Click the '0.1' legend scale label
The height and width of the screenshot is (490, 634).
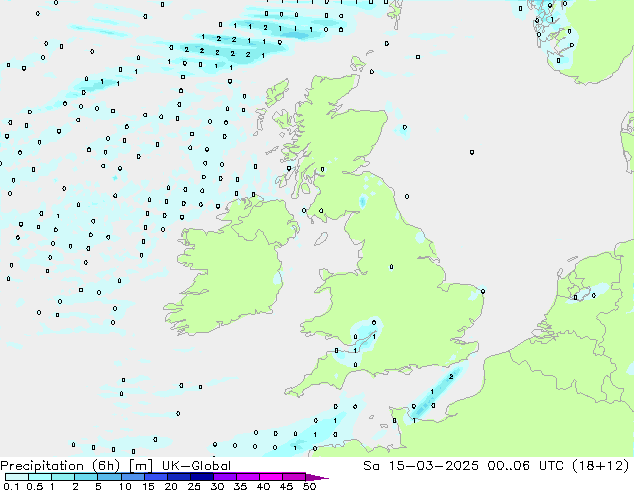[x=11, y=486]
